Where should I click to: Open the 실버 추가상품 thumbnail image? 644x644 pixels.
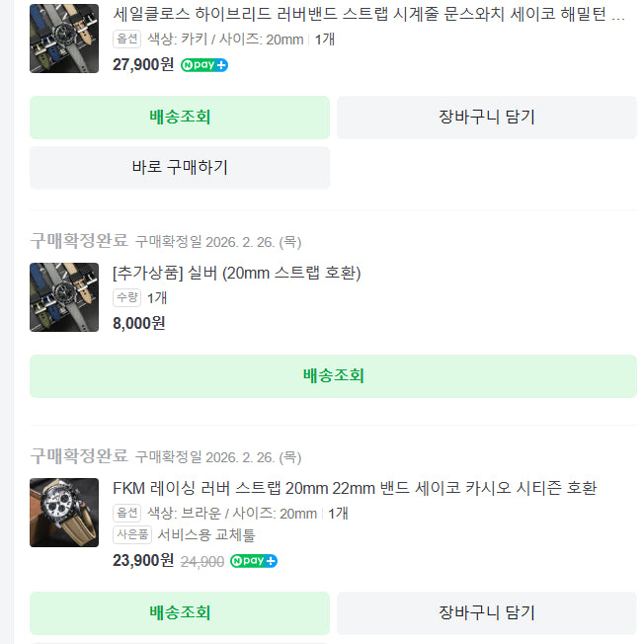click(64, 296)
